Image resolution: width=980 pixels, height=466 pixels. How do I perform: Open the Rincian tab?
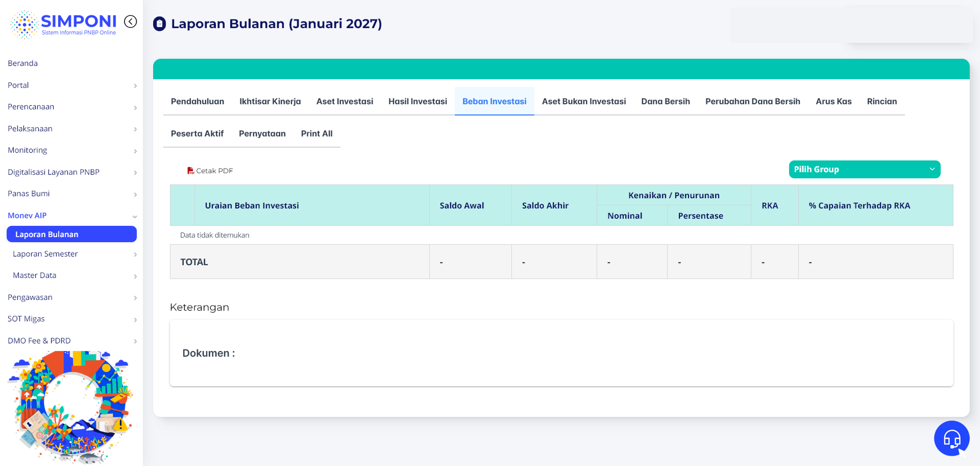[x=882, y=101]
